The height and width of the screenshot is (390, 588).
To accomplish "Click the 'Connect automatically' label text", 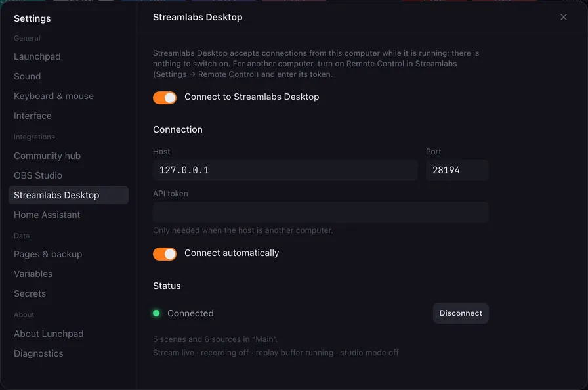I will coord(232,253).
